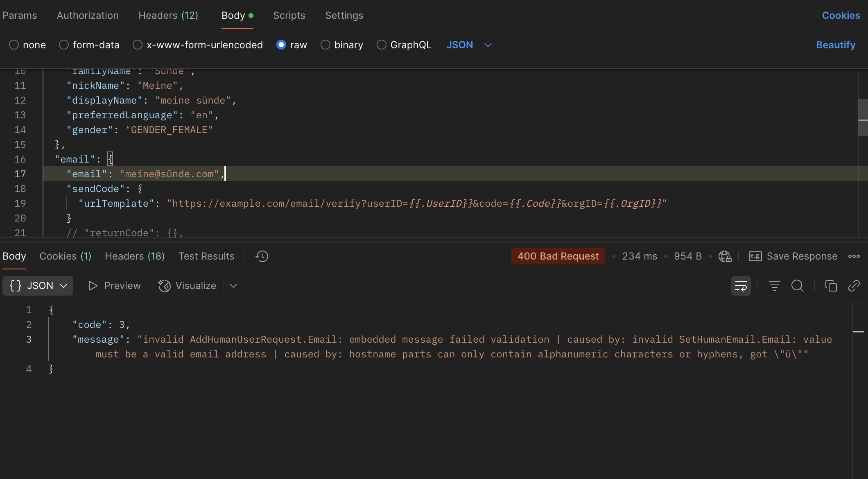Open search in response body
This screenshot has height=479, width=868.
click(797, 286)
